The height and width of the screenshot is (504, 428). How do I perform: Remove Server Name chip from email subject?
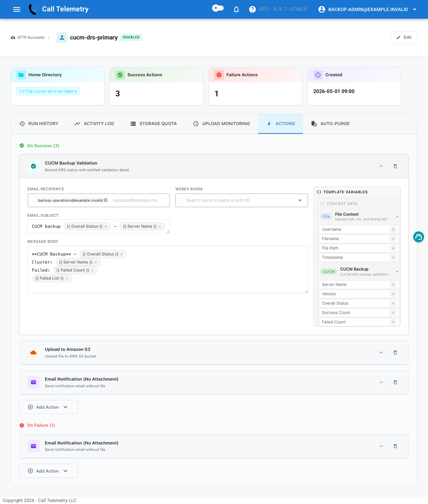click(160, 226)
